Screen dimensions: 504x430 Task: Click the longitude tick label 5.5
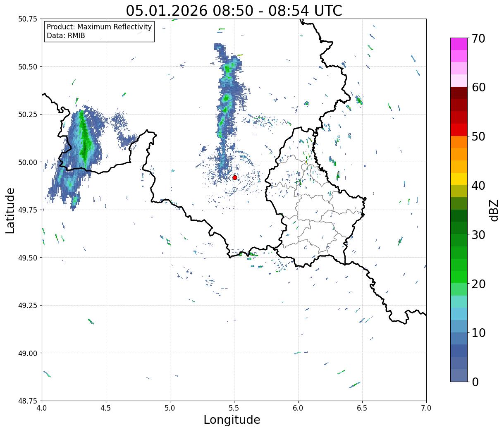click(234, 408)
